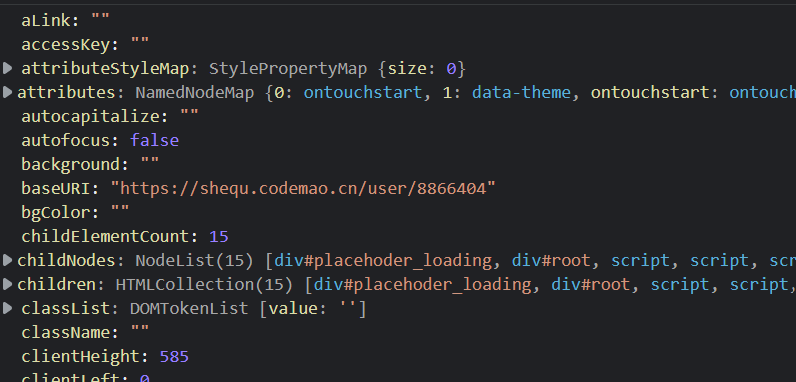Click the baseURI codemao URL string
The width and height of the screenshot is (796, 382).
[303, 188]
